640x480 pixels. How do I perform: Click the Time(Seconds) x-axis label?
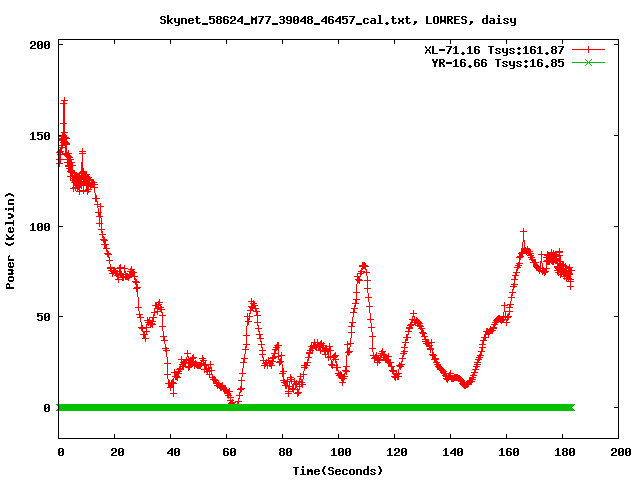[x=338, y=471]
